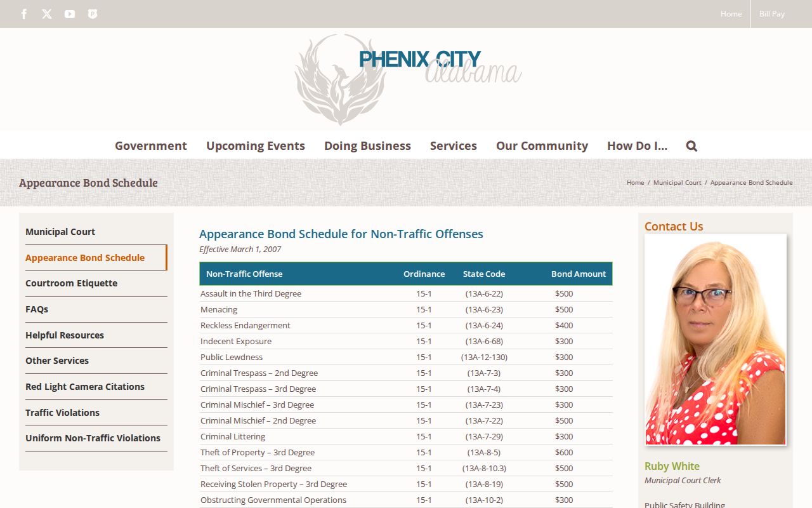Open the Doing Business menu
The image size is (812, 508).
click(x=367, y=145)
